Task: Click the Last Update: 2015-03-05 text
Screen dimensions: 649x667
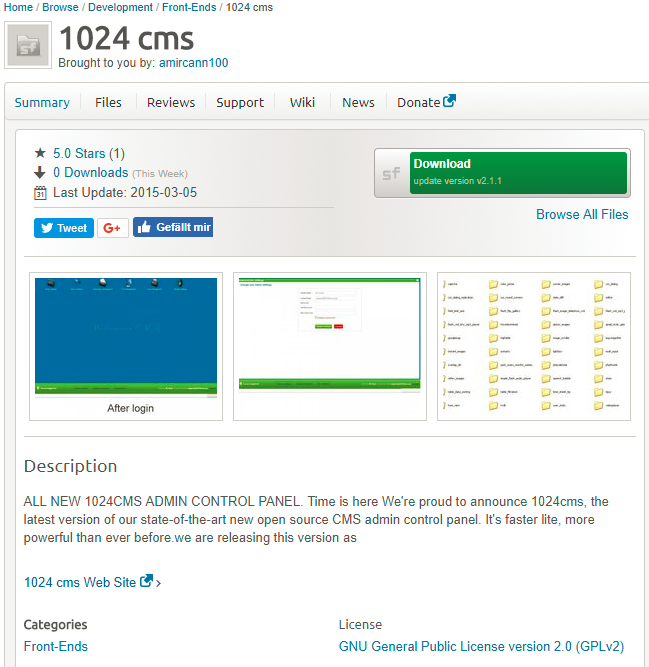Action: pos(125,192)
